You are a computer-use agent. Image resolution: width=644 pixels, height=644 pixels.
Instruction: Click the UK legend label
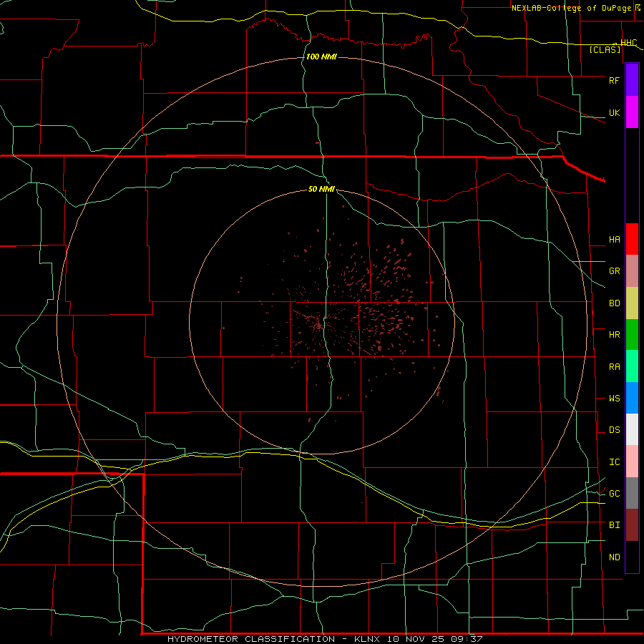coord(614,113)
